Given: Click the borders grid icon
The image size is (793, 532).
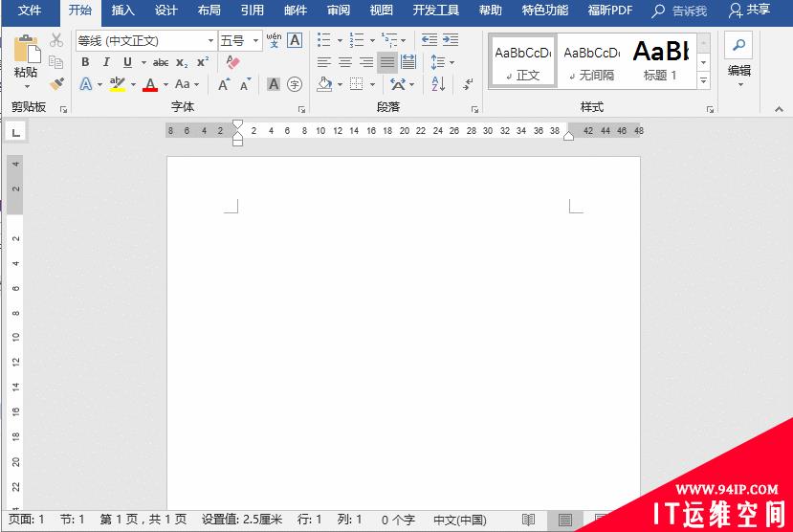Looking at the screenshot, I should (356, 84).
